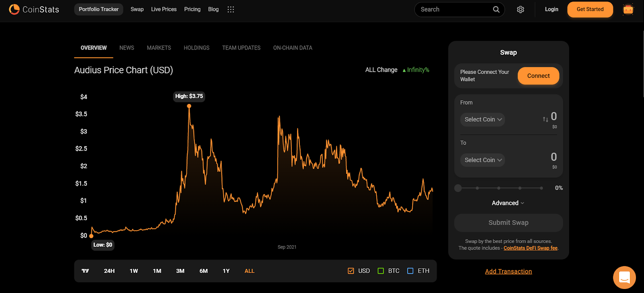Switch to the On-Chain Data tab
This screenshot has width=644, height=293.
coord(293,48)
